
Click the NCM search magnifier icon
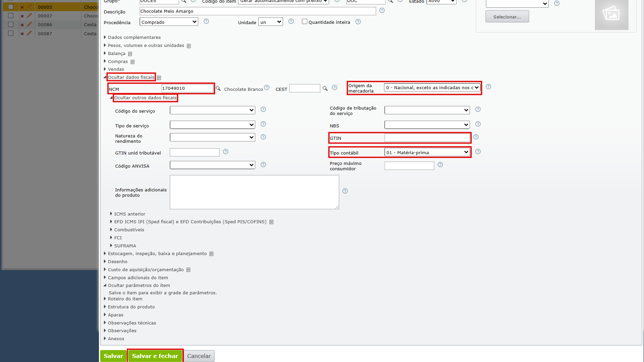[x=218, y=88]
